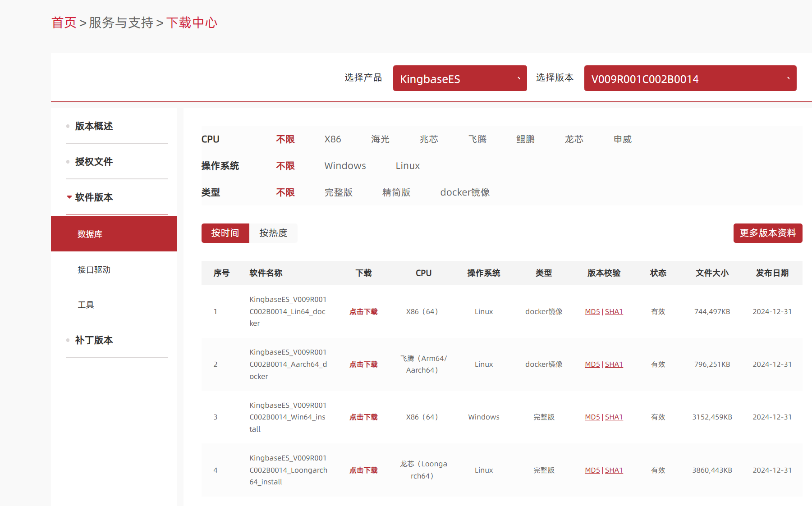This screenshot has height=506, width=812.
Task: Filter CPU by X86
Action: [x=333, y=139]
